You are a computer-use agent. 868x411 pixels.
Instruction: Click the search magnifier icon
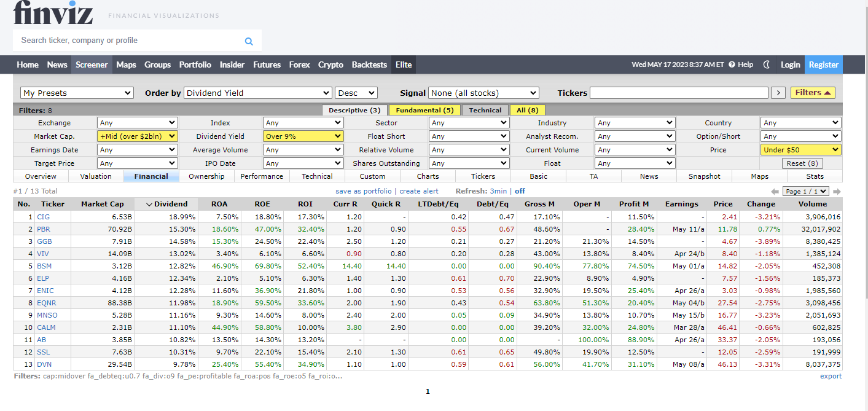tap(249, 41)
